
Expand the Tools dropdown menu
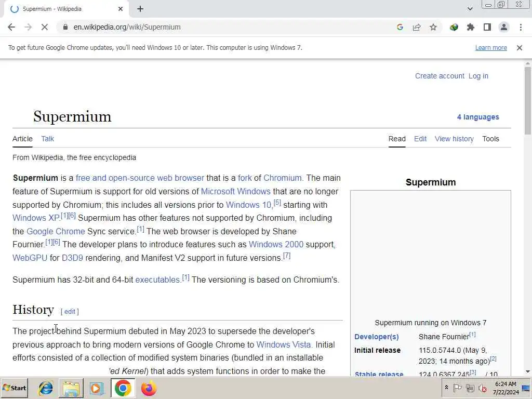click(x=490, y=139)
